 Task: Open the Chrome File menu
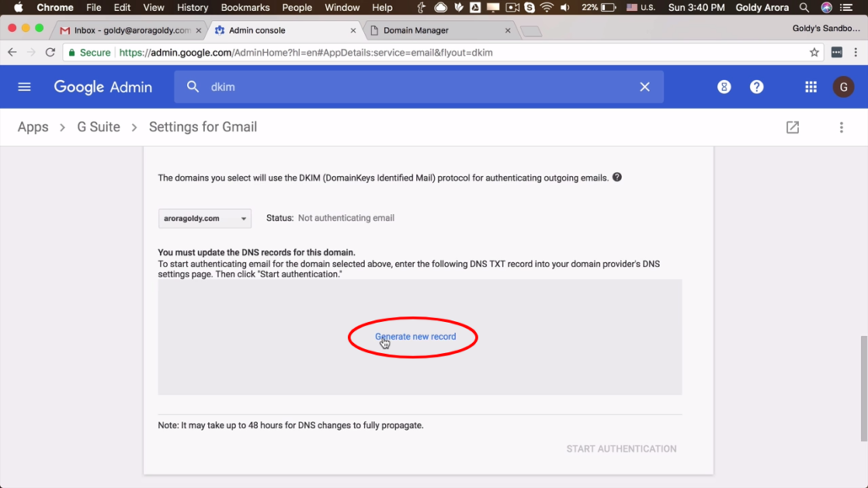point(94,8)
